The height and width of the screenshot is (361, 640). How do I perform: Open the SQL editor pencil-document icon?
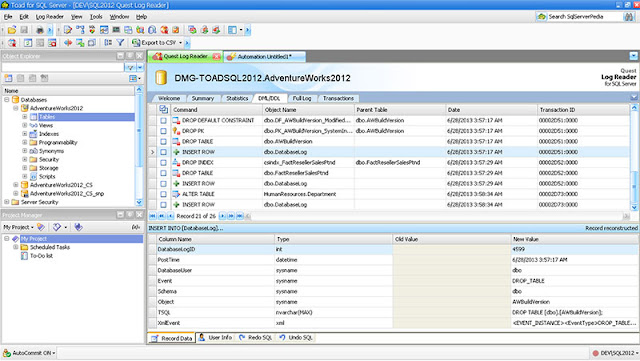click(x=68, y=30)
